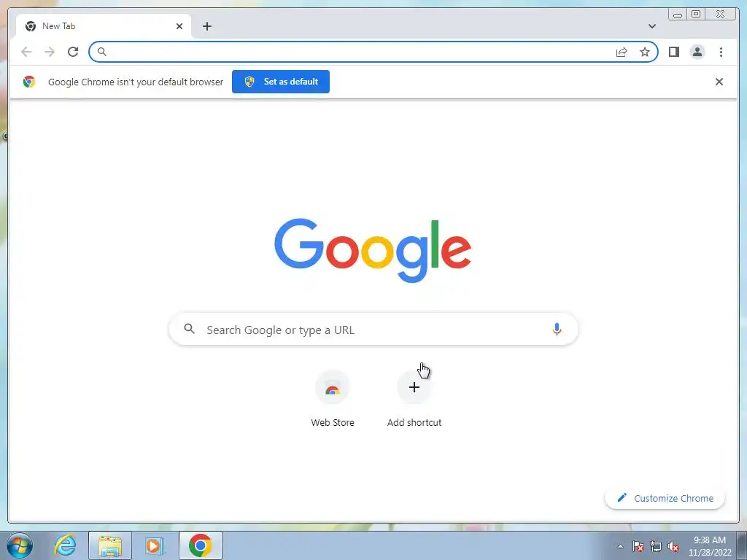Screen dimensions: 747x560
Task: Click the share this page icon
Action: click(622, 52)
